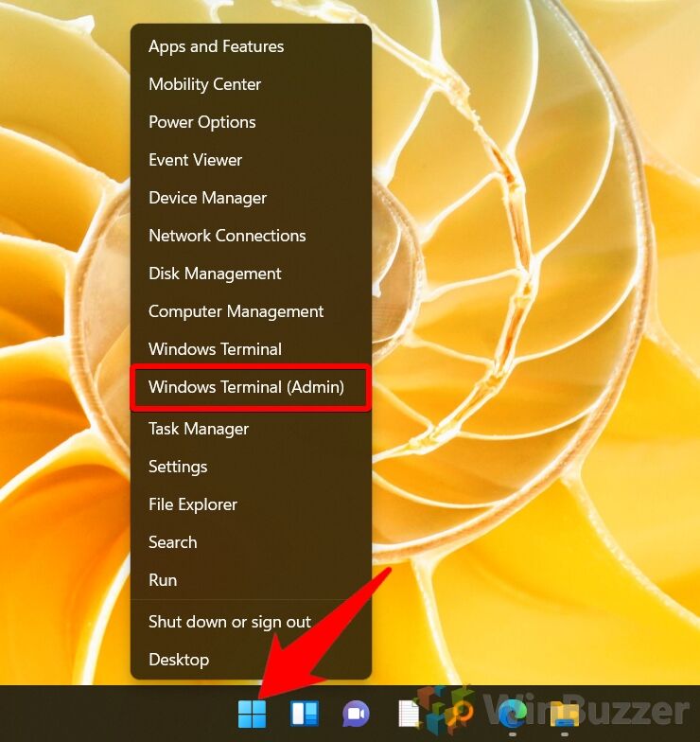Launch Event Viewer
The width and height of the screenshot is (700, 742).
(x=251, y=160)
